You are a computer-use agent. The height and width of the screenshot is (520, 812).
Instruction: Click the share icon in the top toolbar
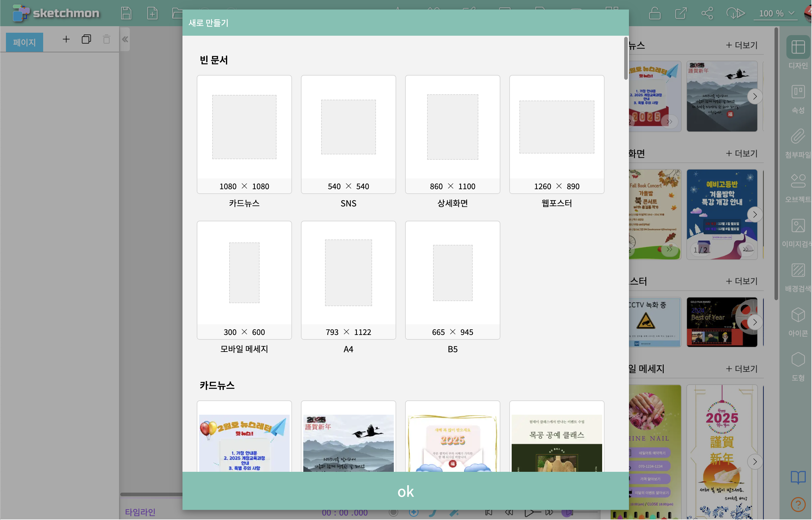[707, 13]
